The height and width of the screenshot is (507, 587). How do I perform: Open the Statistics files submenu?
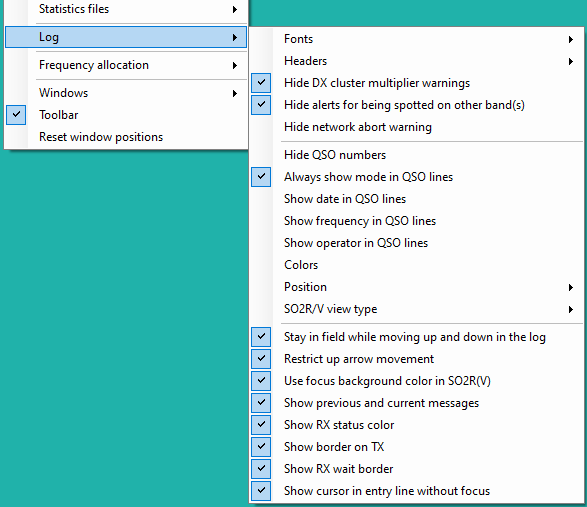(126, 9)
